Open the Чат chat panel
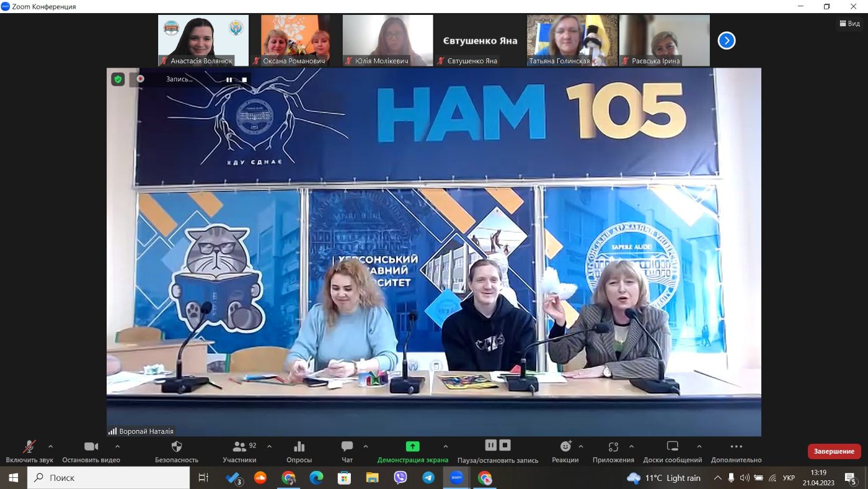Image resolution: width=868 pixels, height=489 pixels. click(347, 447)
